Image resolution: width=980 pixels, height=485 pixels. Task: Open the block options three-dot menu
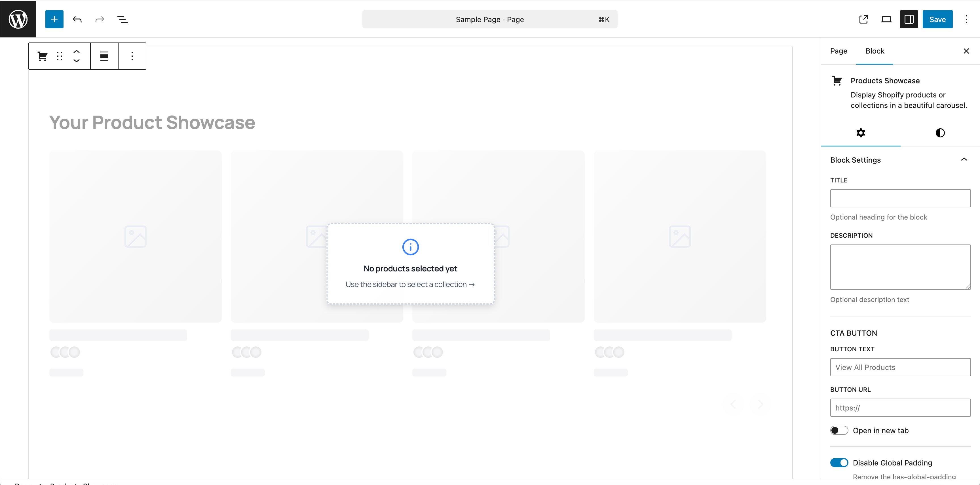pos(132,56)
